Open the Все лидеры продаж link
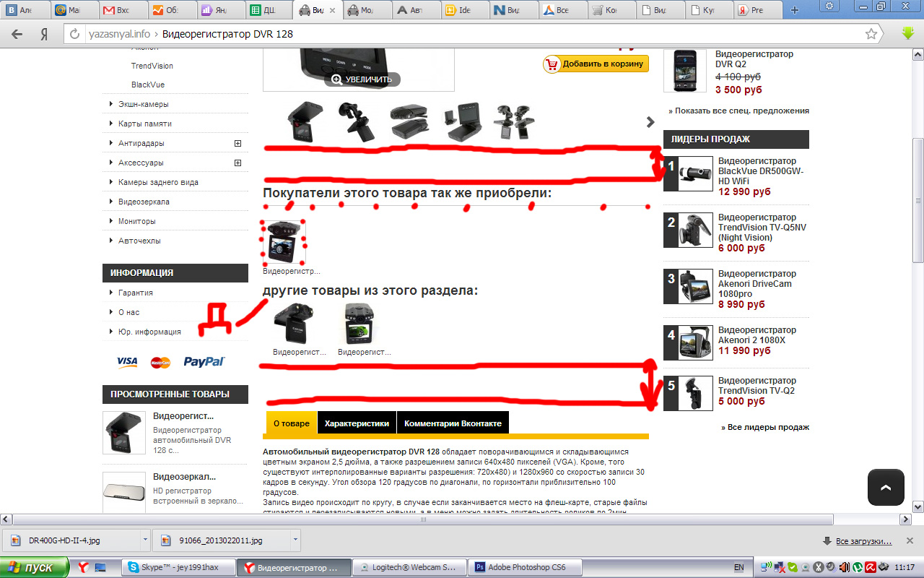Viewport: 924px width, 578px height. [765, 427]
